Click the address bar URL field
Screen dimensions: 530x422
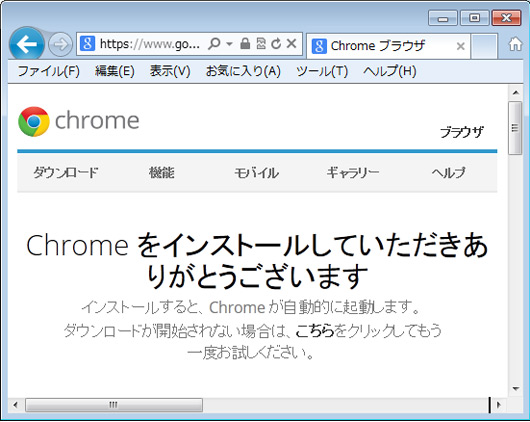tap(149, 44)
